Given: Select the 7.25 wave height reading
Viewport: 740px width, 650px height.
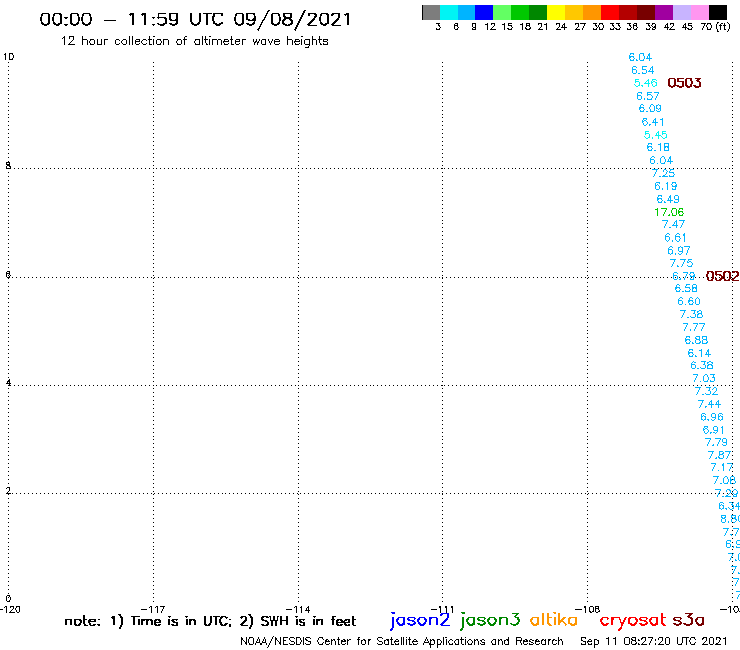Looking at the screenshot, I should 663,173.
